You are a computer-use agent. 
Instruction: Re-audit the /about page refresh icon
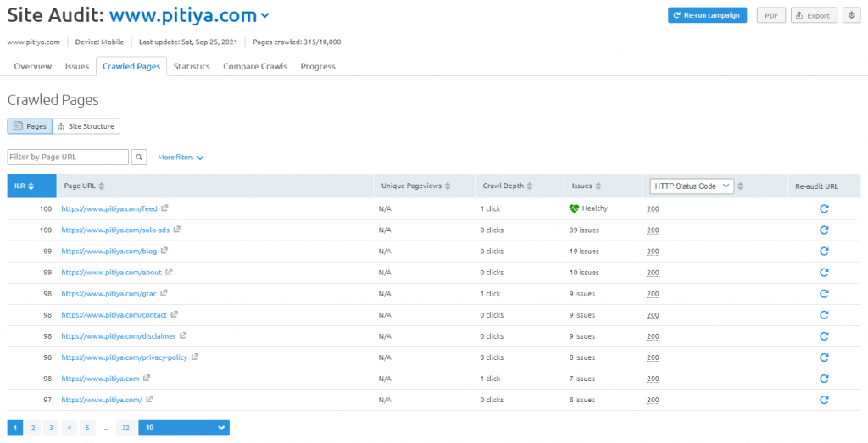(824, 272)
